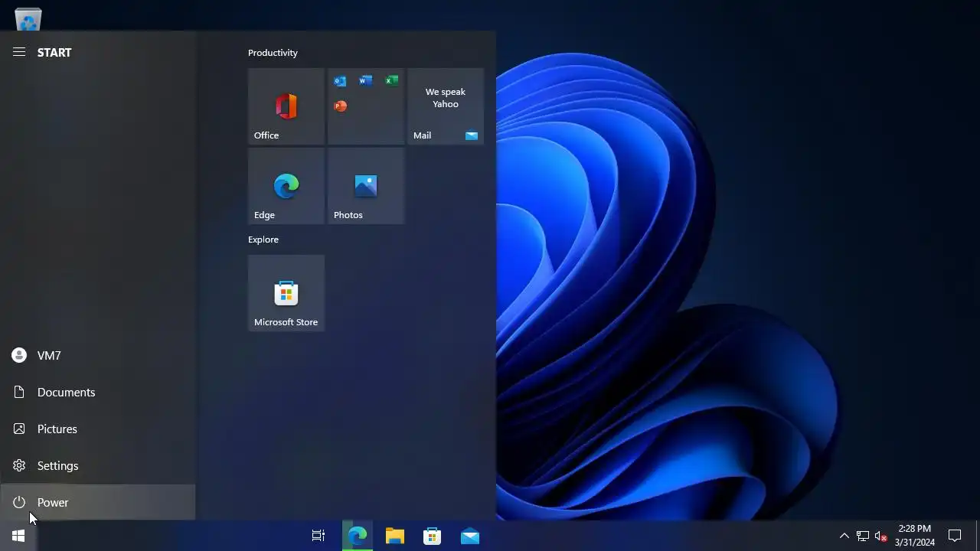Open File Explorer from the taskbar
This screenshot has height=551, width=980.
[395, 536]
